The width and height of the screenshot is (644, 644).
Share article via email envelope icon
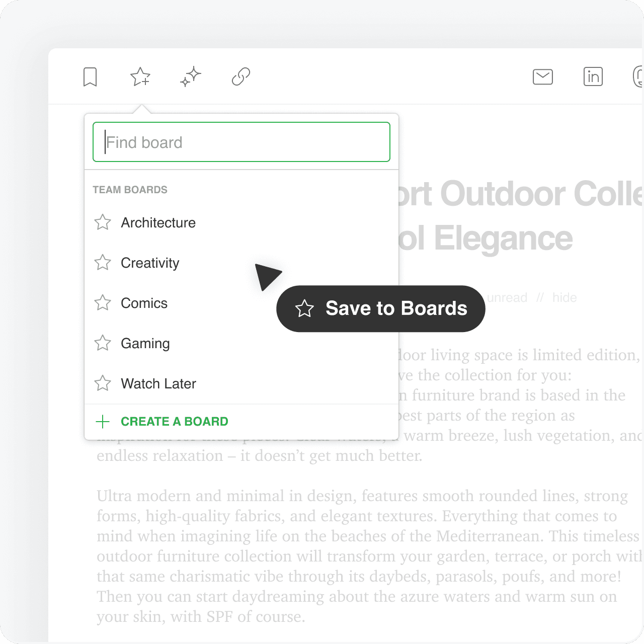tap(543, 77)
